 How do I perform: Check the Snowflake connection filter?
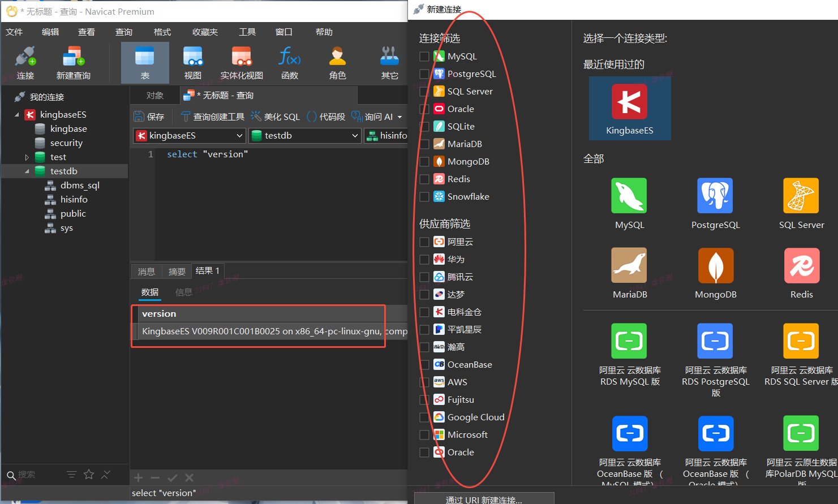(424, 197)
